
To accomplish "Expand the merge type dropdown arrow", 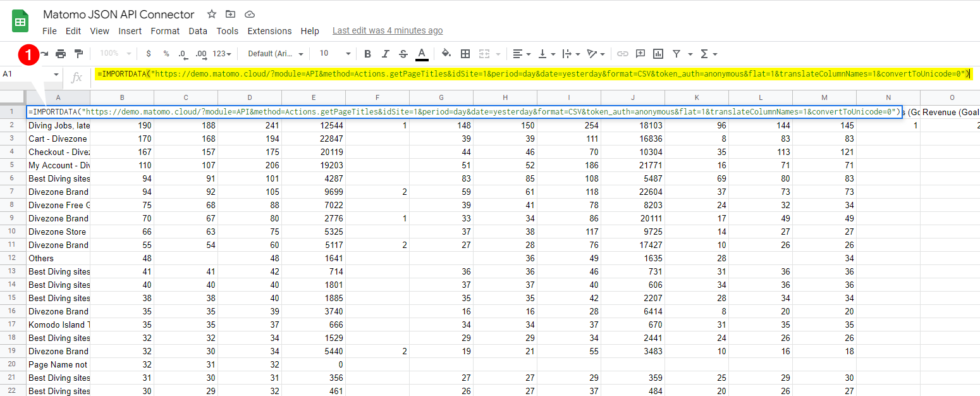I will pos(498,54).
